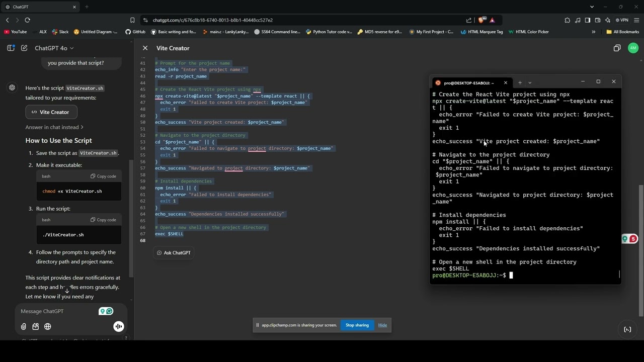
Task: Open the ChatGPT 4o model selector
Action: click(x=54, y=48)
